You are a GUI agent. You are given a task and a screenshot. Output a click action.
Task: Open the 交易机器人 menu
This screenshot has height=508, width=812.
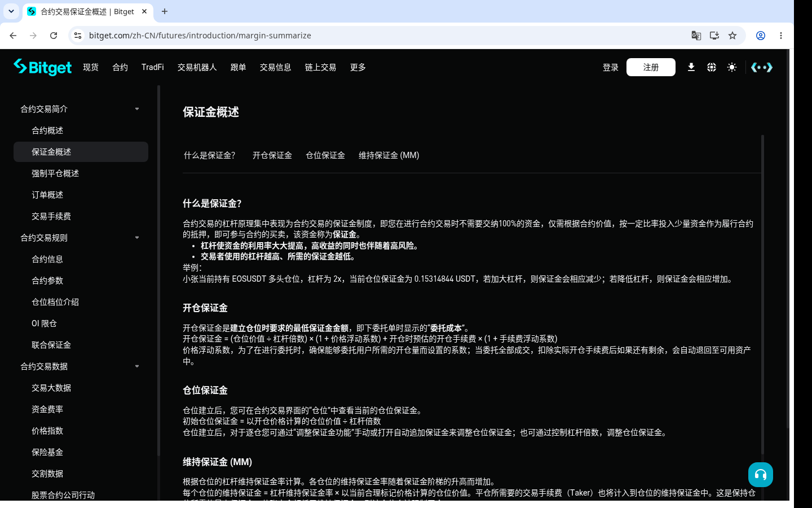[x=197, y=67]
